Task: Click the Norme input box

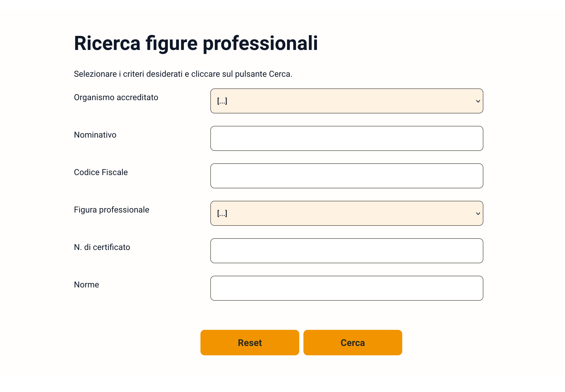Action: [346, 288]
